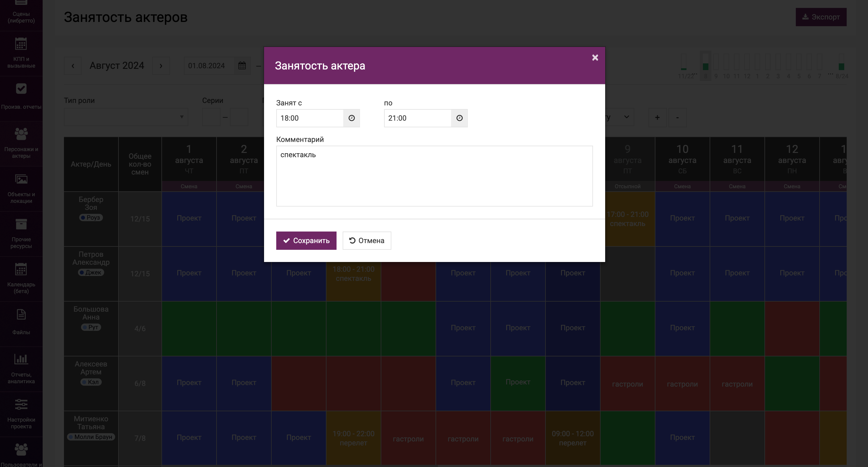Click the 'Рут' role badge
Viewport: 868px width, 467px height.
tap(91, 327)
